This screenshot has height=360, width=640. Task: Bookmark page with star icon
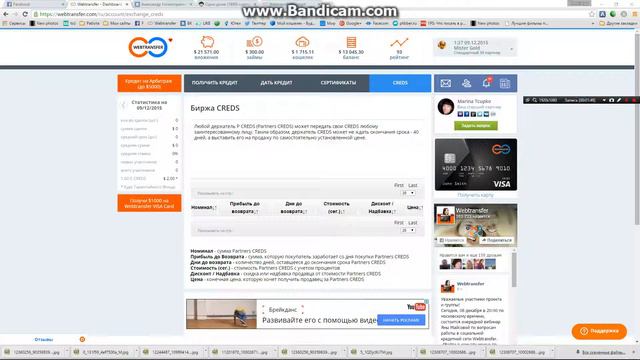[591, 14]
